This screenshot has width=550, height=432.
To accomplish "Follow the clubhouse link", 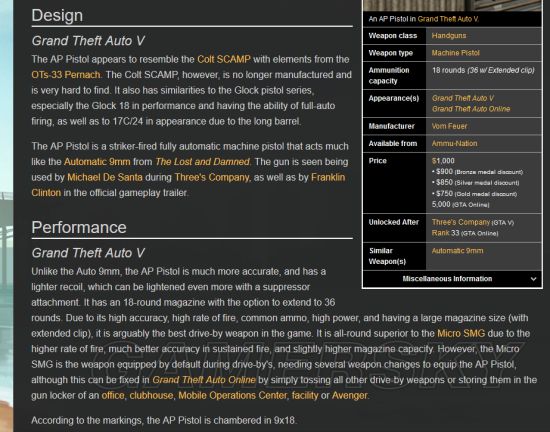I will [151, 395].
